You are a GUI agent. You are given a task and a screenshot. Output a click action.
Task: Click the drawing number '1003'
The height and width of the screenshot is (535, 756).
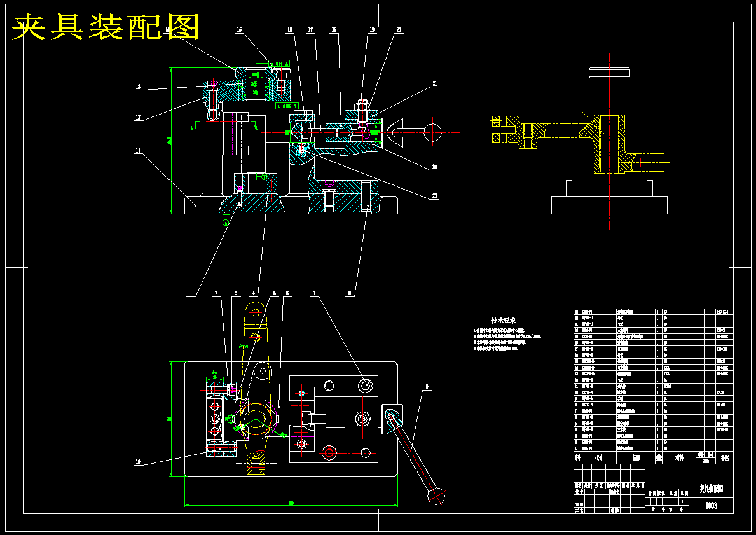point(711,506)
